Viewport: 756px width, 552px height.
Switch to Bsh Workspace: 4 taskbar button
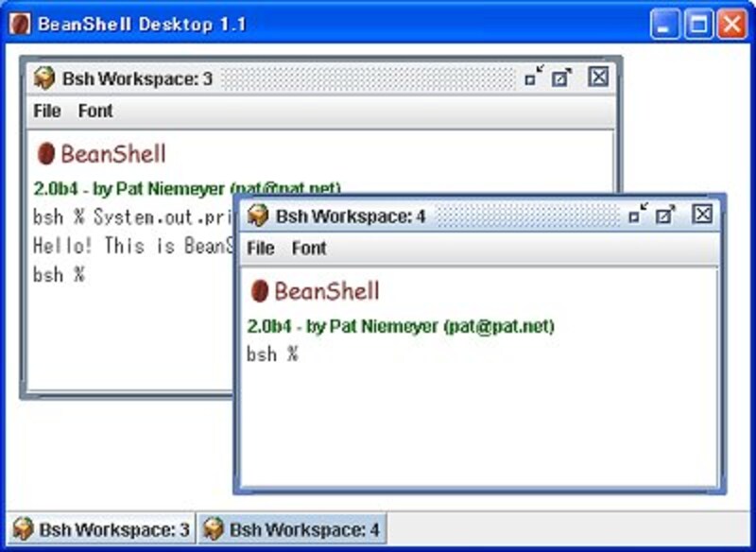pyautogui.click(x=292, y=529)
